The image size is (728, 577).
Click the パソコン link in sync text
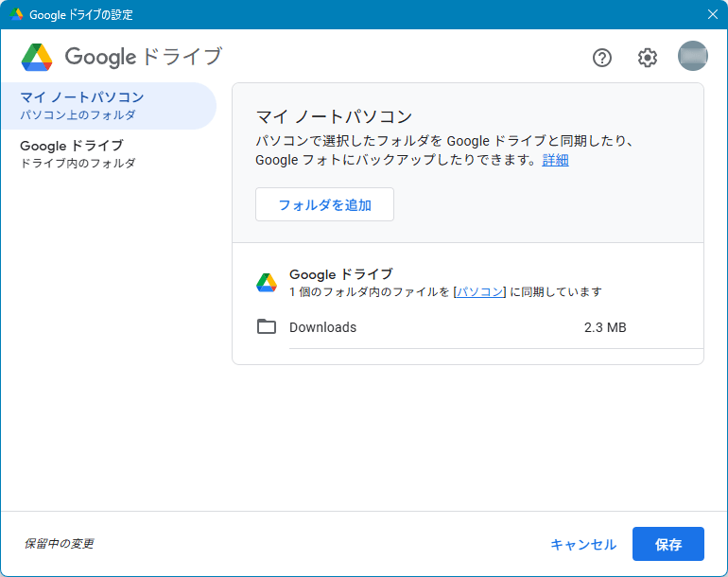tap(479, 291)
